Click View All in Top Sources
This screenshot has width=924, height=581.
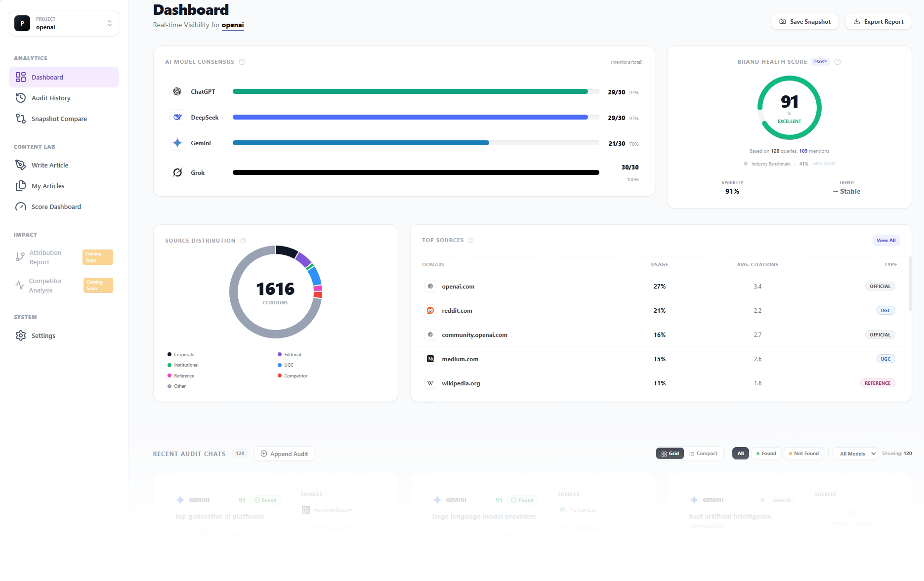click(x=885, y=241)
